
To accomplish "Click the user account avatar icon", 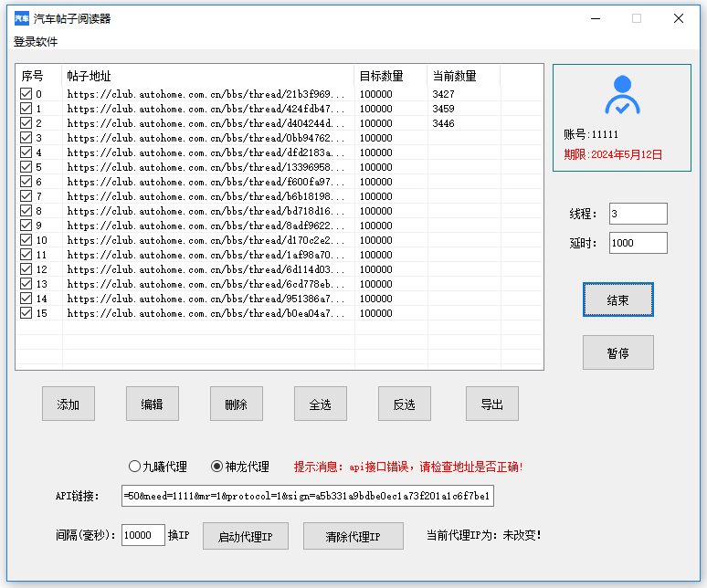I will (x=622, y=95).
